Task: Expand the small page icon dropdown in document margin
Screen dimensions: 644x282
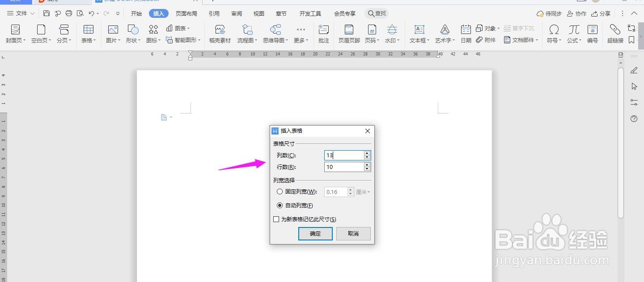Action: coord(171,118)
